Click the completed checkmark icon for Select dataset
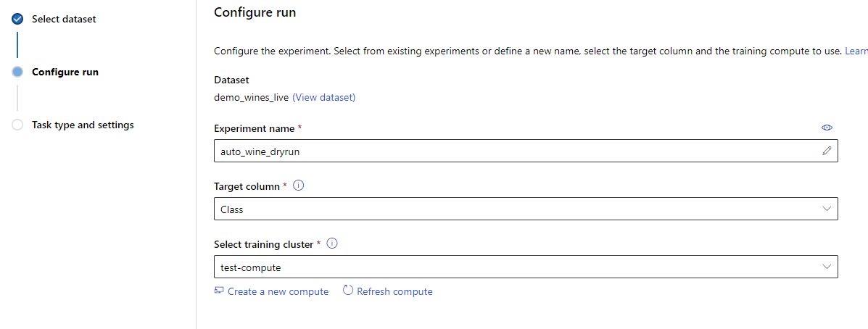The width and height of the screenshot is (868, 329). 18,20
